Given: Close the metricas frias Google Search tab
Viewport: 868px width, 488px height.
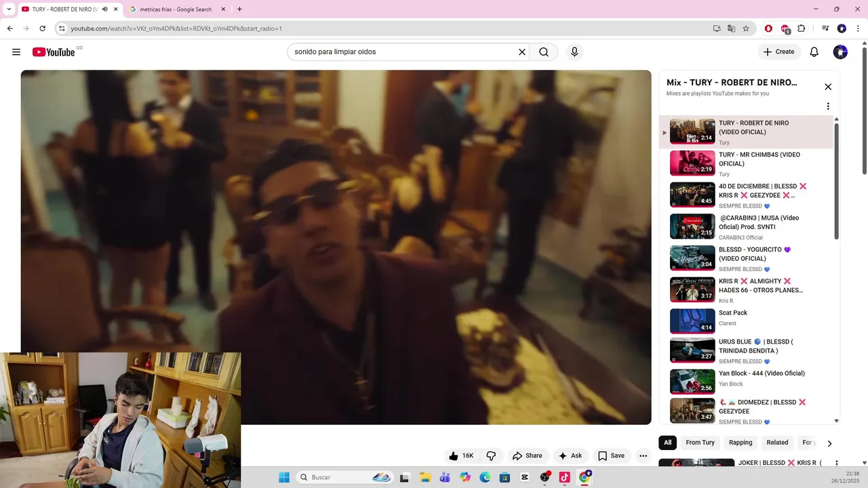Looking at the screenshot, I should (x=223, y=9).
